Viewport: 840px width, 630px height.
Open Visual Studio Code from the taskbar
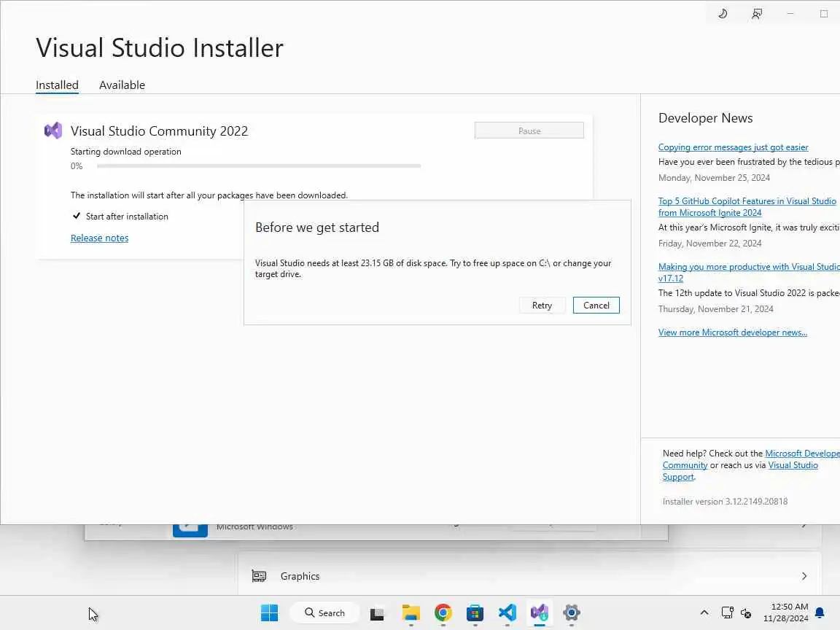[x=507, y=612]
